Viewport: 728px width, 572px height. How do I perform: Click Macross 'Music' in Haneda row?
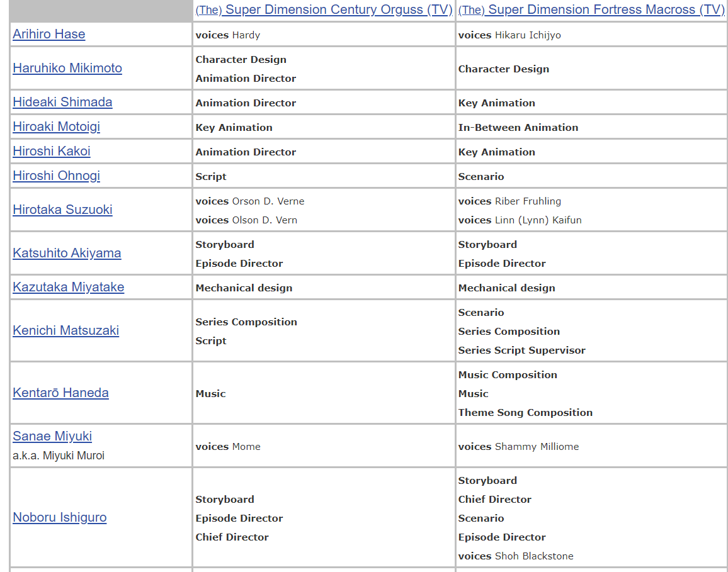473,394
